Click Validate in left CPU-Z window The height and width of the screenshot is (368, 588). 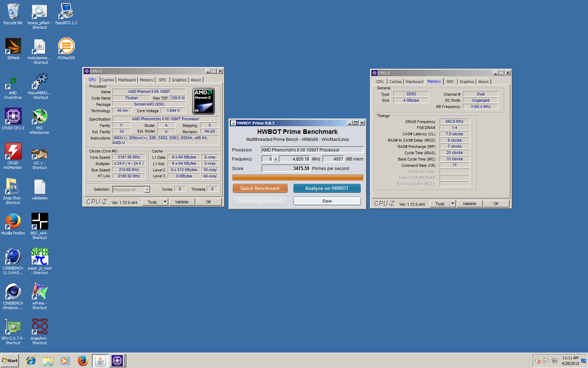click(x=182, y=202)
